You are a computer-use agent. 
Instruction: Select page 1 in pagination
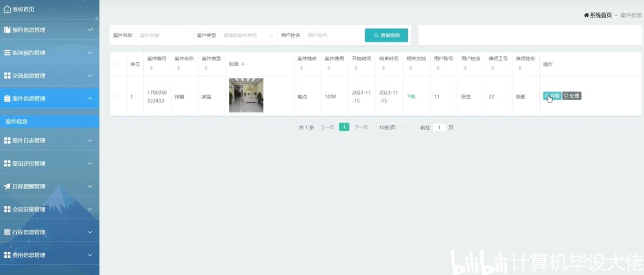coord(344,128)
